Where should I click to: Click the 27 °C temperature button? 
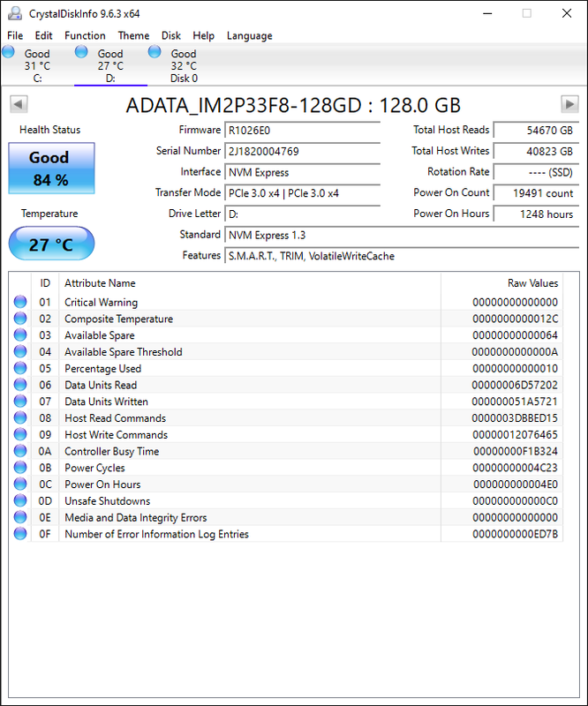click(51, 244)
